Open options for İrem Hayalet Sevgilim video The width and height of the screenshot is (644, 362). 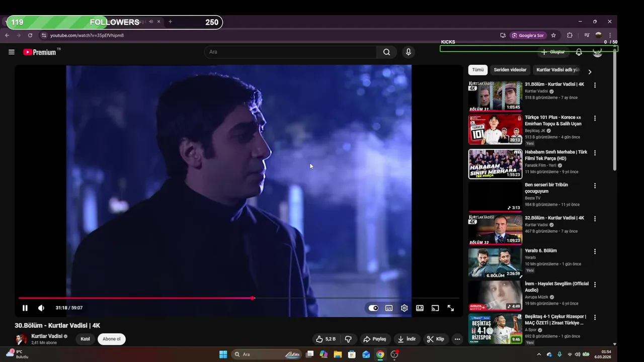point(595,285)
